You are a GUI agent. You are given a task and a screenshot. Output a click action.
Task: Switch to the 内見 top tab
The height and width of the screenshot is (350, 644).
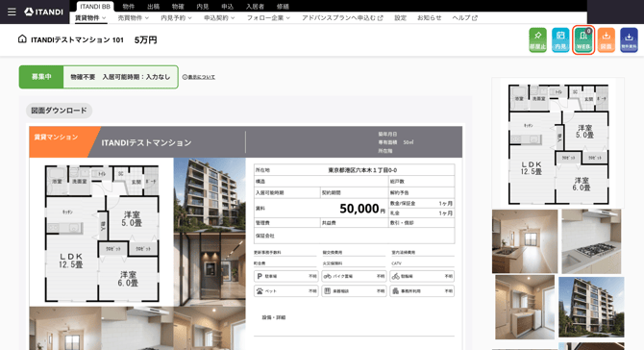pyautogui.click(x=203, y=6)
